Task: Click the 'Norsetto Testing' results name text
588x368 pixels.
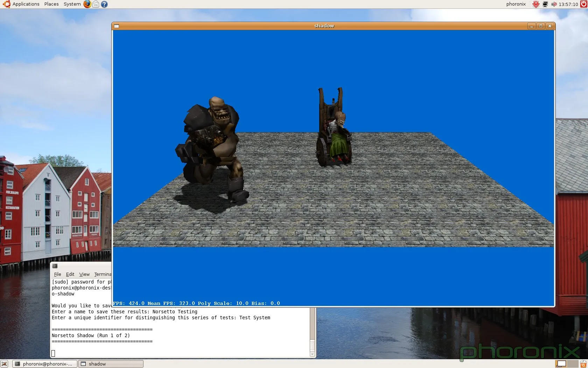Action: 175,312
